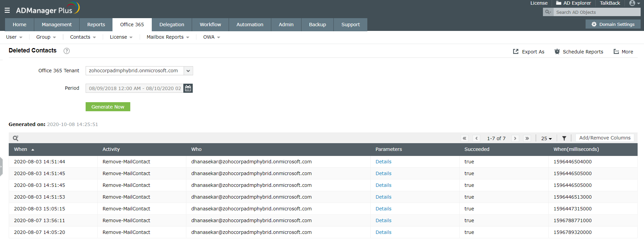Switch to the Workflow tab
The image size is (644, 245).
pyautogui.click(x=210, y=25)
